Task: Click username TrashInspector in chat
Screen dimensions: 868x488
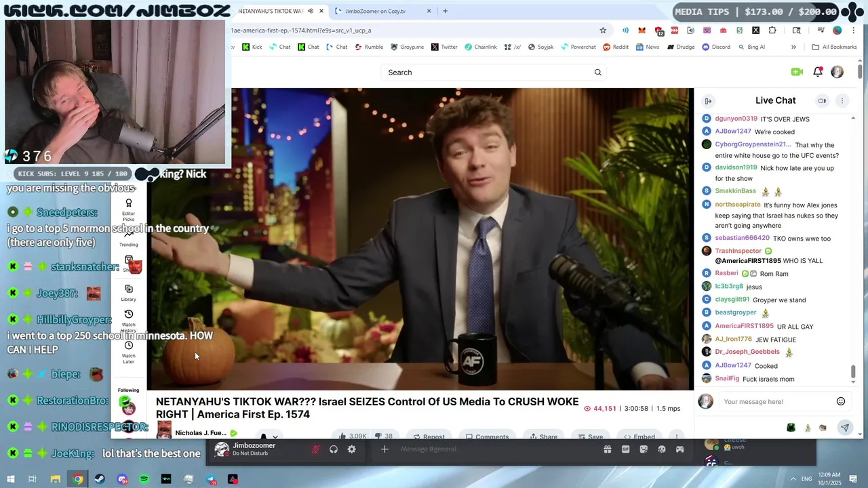Action: pos(738,251)
